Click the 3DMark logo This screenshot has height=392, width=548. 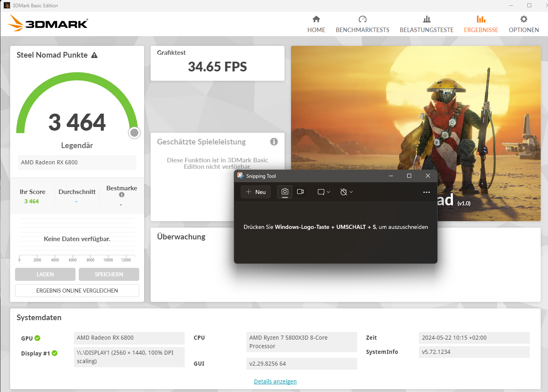point(48,23)
